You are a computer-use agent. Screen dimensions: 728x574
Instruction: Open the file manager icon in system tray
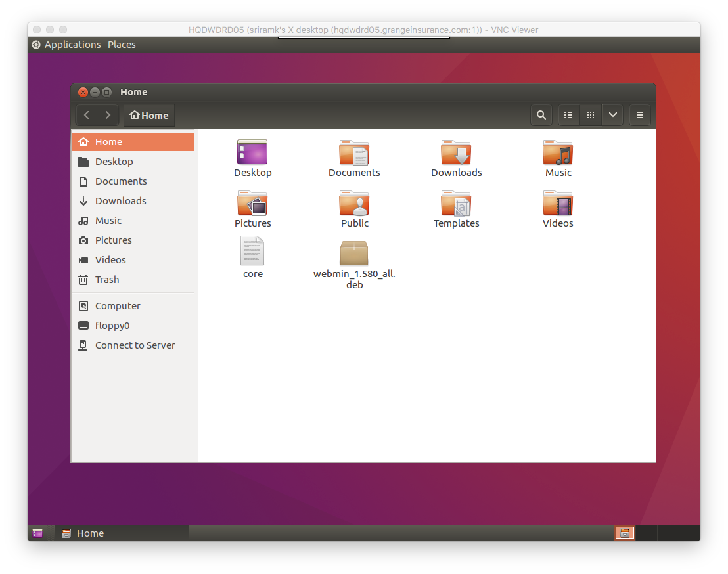624,533
